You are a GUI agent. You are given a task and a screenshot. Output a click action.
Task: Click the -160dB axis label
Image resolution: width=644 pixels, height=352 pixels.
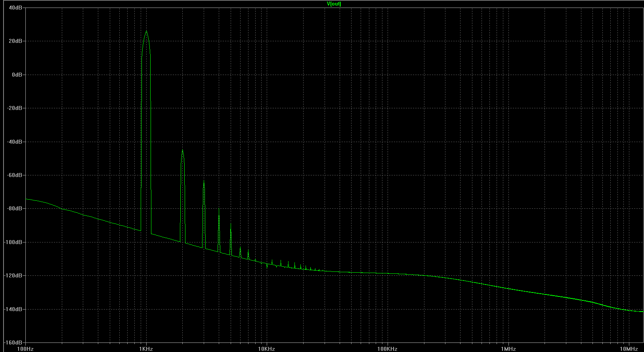tap(13, 342)
